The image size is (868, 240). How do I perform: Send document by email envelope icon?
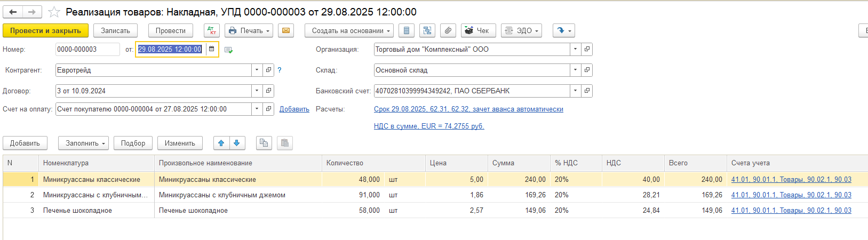[x=286, y=30]
